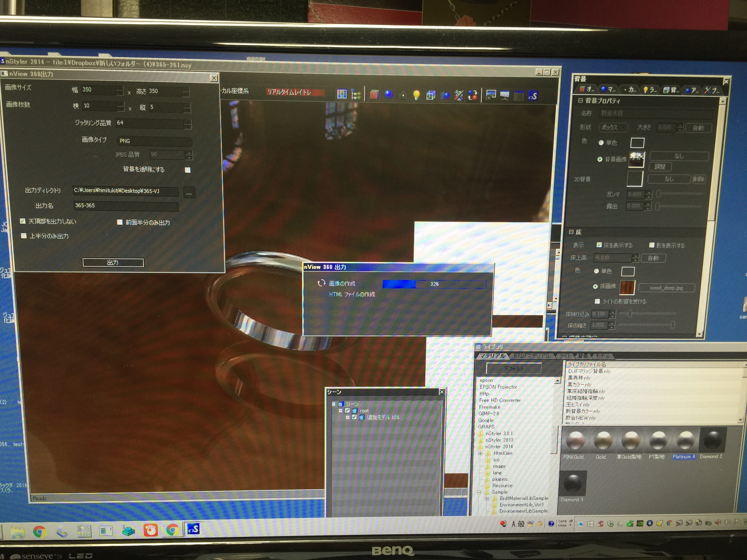The image size is (747, 560).
Task: Browse output directory with the ... button
Action: pyautogui.click(x=189, y=193)
